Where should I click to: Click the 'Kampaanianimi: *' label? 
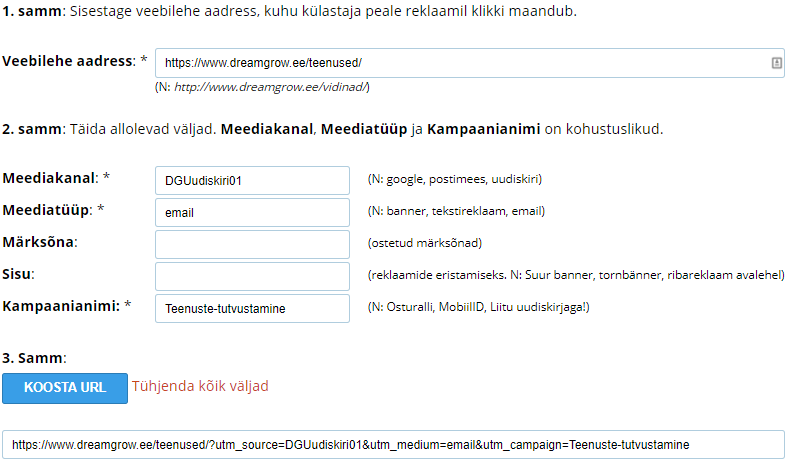66,306
